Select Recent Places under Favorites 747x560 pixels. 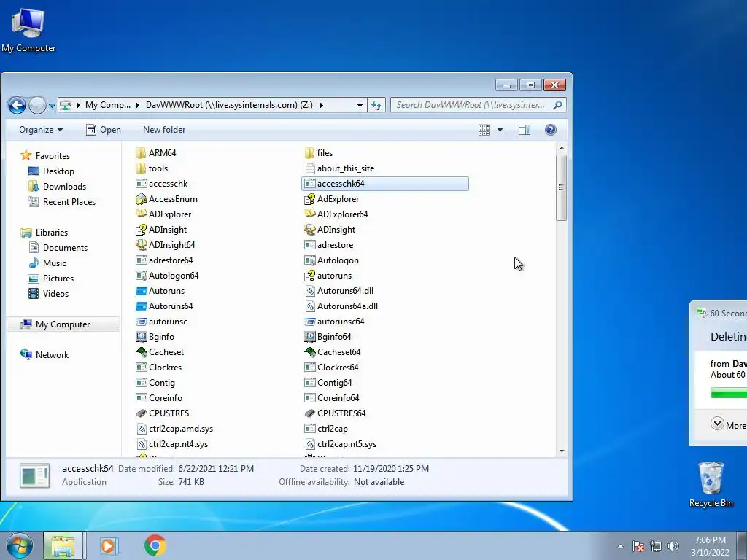click(69, 202)
